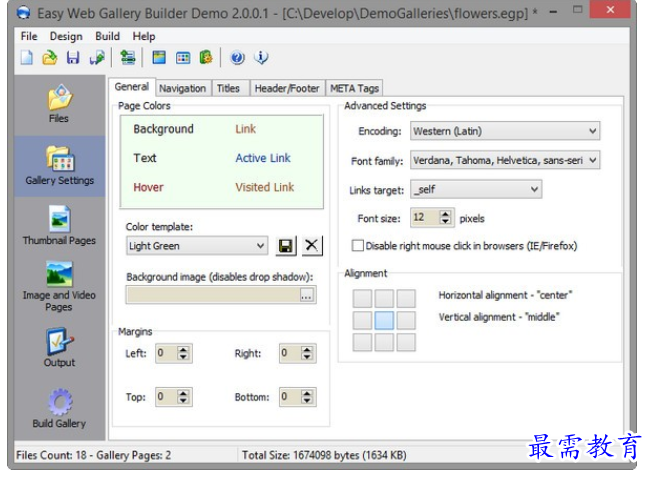Open the Links target dropdown
The height and width of the screenshot is (478, 650).
click(476, 189)
